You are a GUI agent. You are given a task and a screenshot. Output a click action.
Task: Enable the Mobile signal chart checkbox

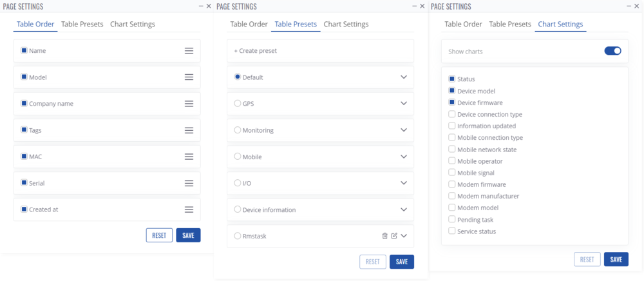pyautogui.click(x=452, y=173)
